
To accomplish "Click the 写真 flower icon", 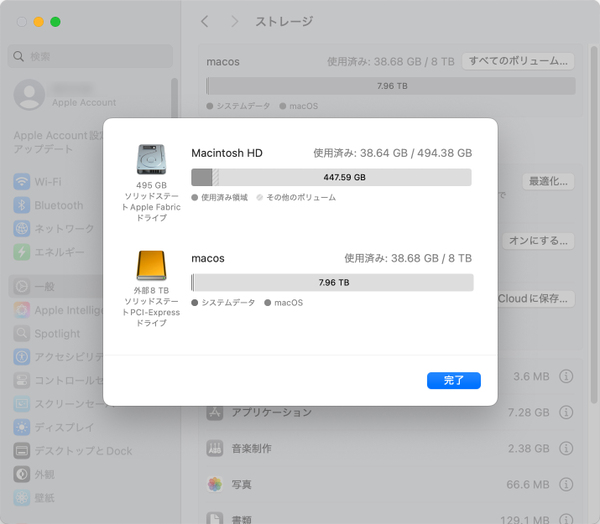I will click(x=215, y=485).
